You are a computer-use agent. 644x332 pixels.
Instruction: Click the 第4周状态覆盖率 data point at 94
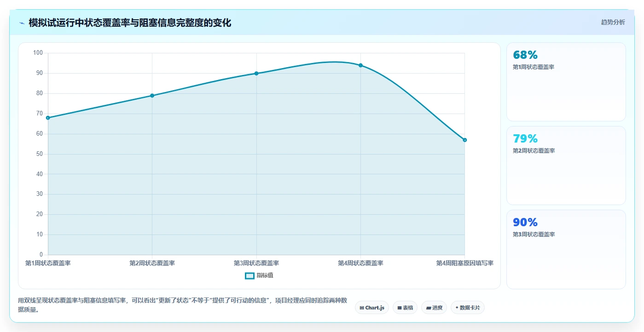click(x=360, y=65)
